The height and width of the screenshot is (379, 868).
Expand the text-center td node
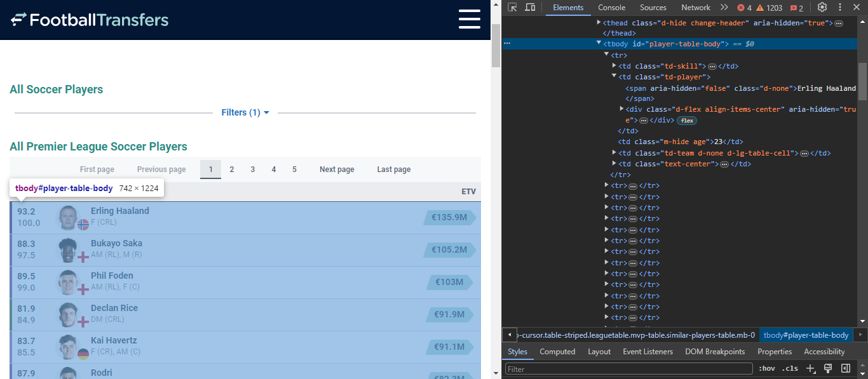pos(614,164)
